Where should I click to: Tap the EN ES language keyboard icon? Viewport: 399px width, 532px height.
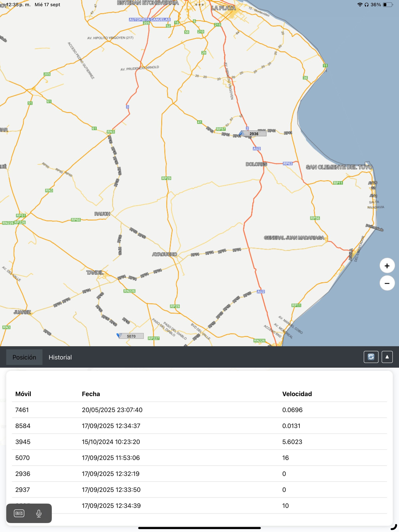pyautogui.click(x=19, y=513)
